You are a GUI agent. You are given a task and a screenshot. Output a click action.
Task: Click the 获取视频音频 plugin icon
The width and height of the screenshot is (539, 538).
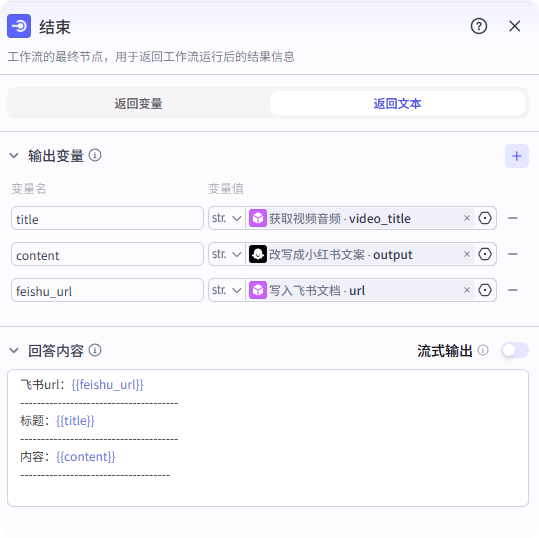(258, 218)
